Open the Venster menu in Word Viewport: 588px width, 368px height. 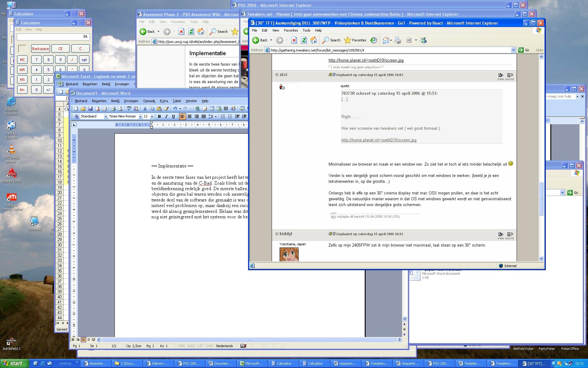tap(191, 101)
